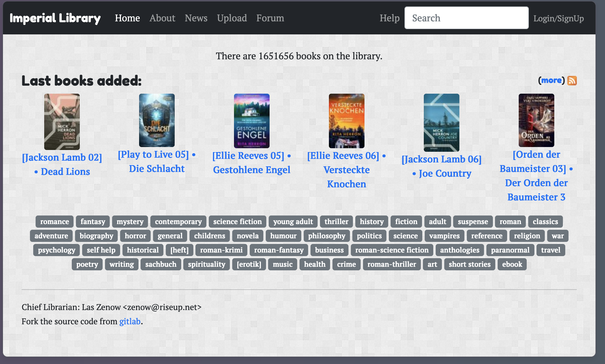Select the history tag
The height and width of the screenshot is (364, 605).
coord(372,221)
